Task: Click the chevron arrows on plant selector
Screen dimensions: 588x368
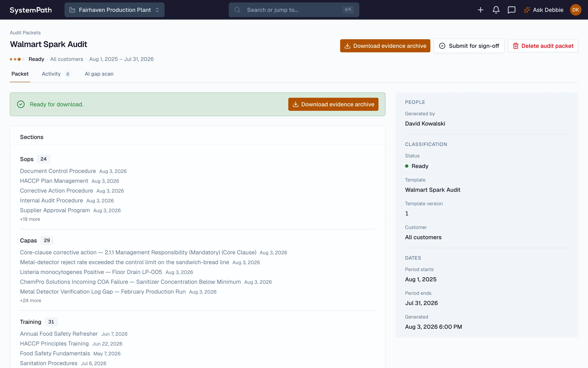Action: pos(157,10)
